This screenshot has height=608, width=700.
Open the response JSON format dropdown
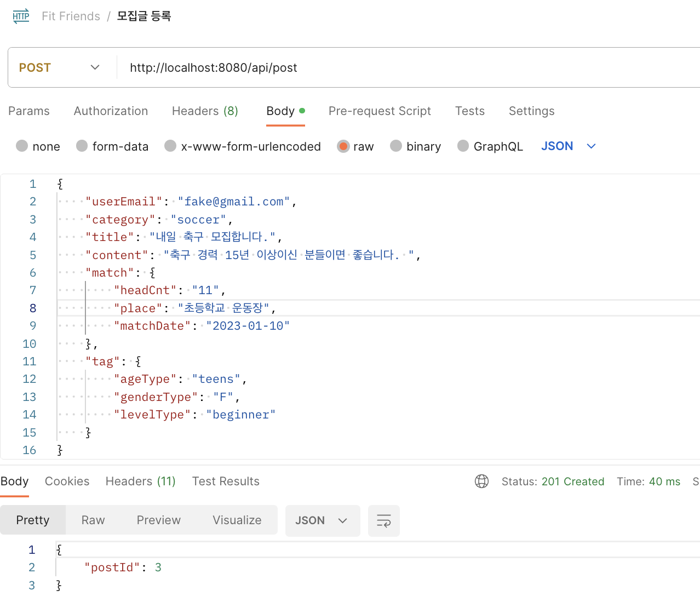322,520
